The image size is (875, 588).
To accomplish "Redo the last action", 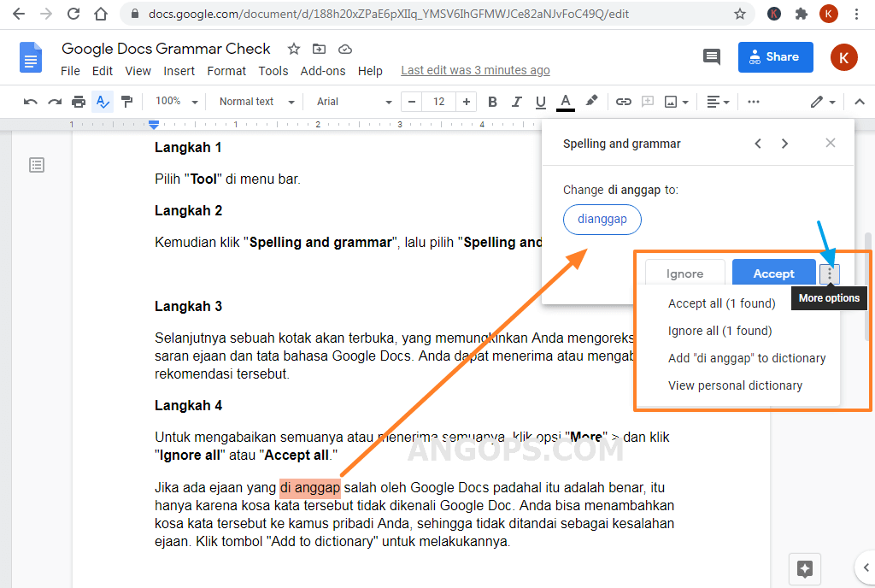I will point(55,102).
